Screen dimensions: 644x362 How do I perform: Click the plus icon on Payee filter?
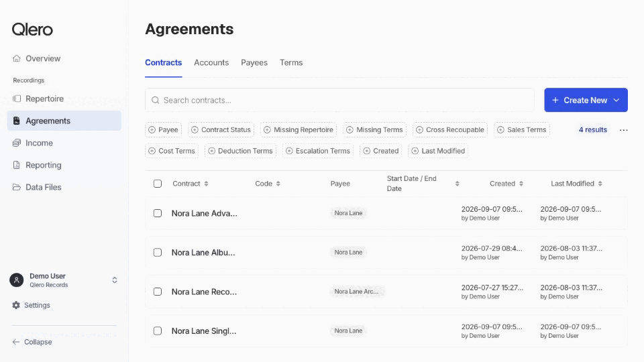coord(152,129)
